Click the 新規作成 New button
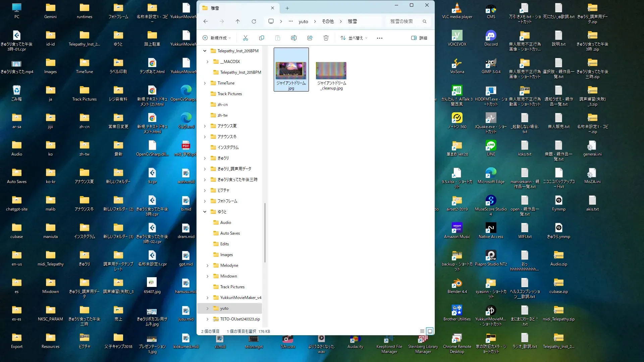This screenshot has width=644, height=362. coord(217,38)
